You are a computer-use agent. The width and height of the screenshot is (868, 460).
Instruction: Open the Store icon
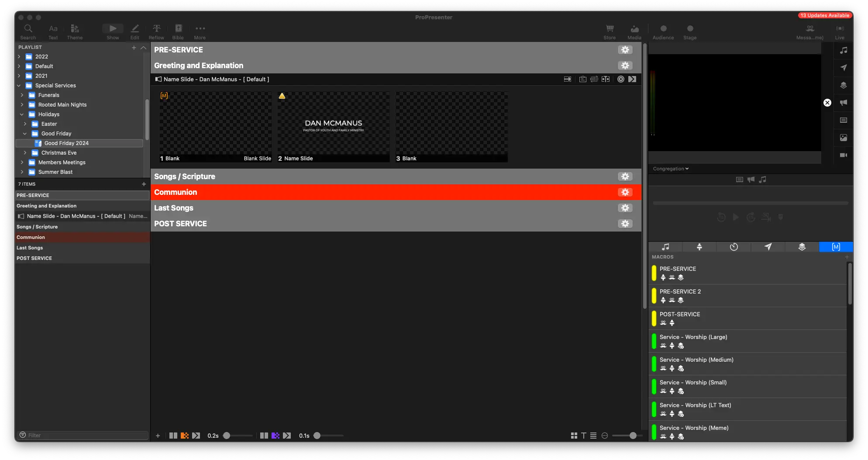(610, 31)
